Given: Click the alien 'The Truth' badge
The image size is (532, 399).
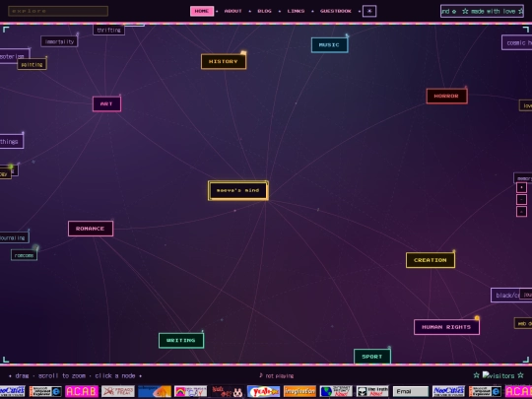Looking at the screenshot, I should (x=372, y=391).
